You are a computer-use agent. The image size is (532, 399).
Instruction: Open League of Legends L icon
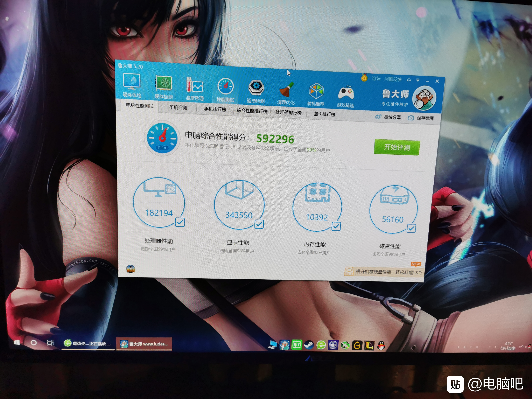coord(369,346)
